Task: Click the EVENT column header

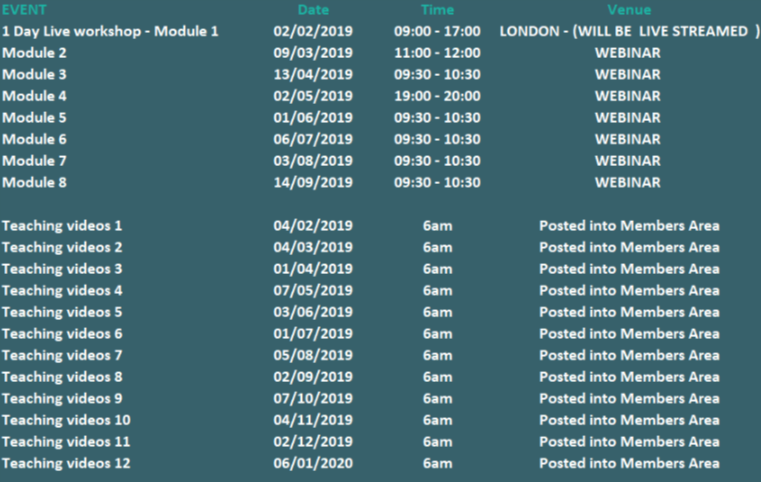Action: pos(24,10)
